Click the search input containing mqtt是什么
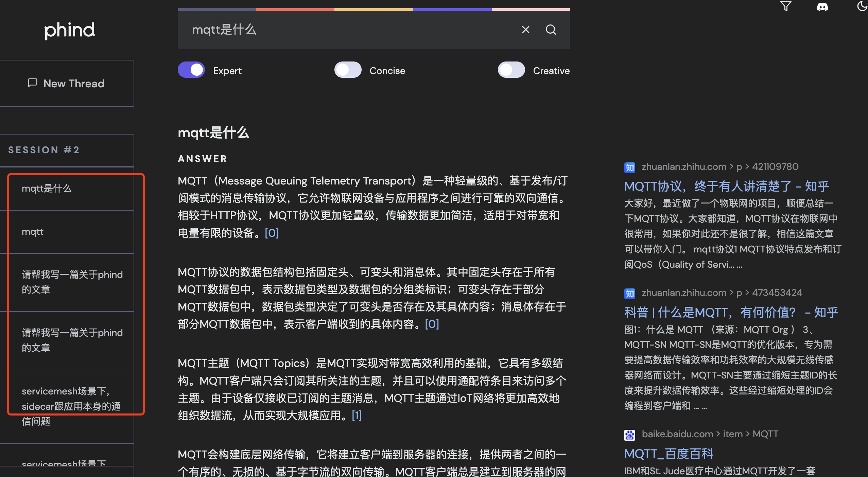Image resolution: width=868 pixels, height=477 pixels. (x=350, y=30)
